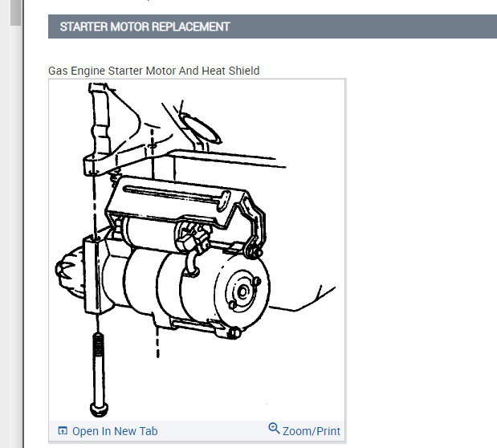Click the starter motor diagram image
This screenshot has width=497, height=448.
[197, 250]
